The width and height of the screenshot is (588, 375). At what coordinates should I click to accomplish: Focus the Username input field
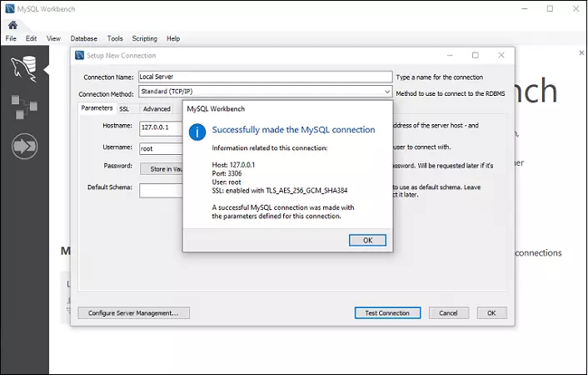click(x=161, y=148)
